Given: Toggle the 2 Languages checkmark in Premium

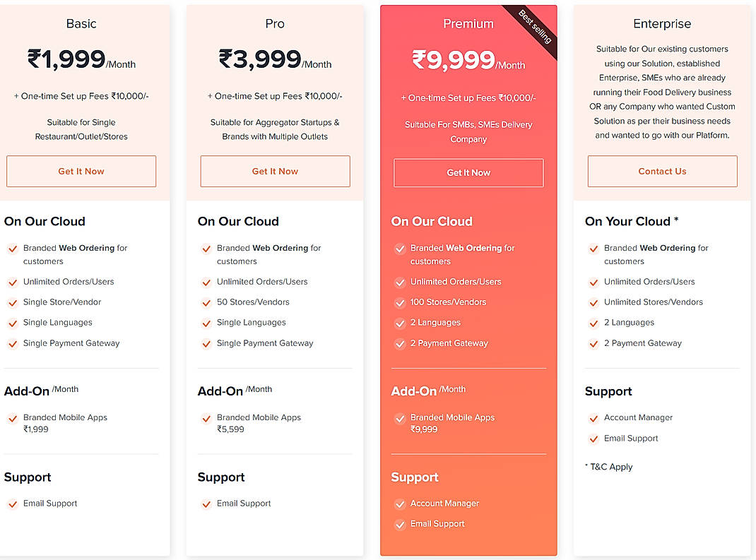Looking at the screenshot, I should pos(399,323).
